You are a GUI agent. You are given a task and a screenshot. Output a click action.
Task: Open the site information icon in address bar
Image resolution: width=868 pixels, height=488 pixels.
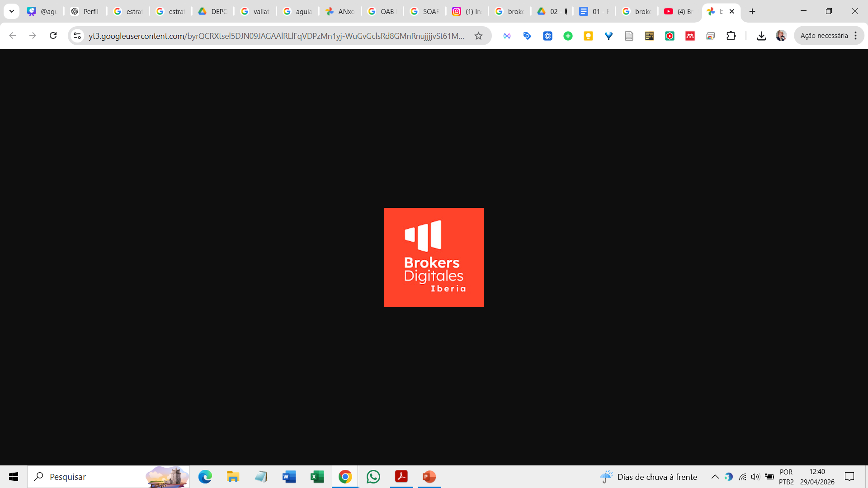[x=77, y=36]
